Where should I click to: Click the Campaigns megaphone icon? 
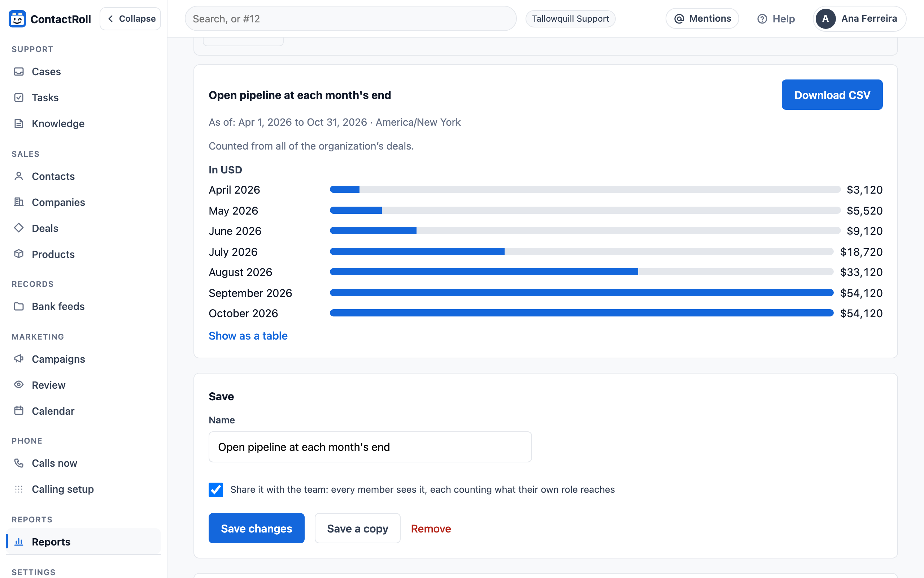tap(19, 359)
